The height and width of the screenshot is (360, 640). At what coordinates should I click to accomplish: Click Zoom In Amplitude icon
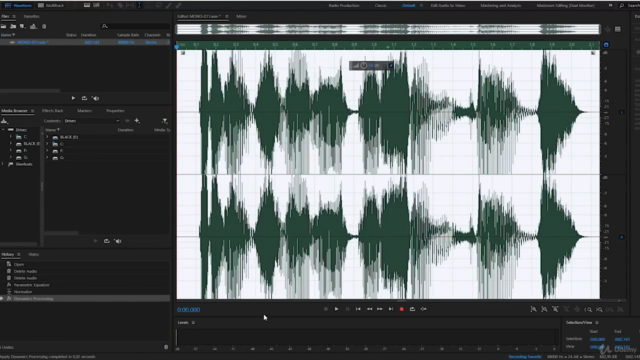point(533,310)
